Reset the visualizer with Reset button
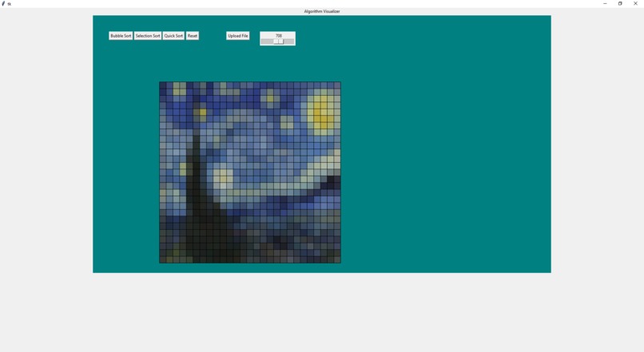 pos(193,36)
